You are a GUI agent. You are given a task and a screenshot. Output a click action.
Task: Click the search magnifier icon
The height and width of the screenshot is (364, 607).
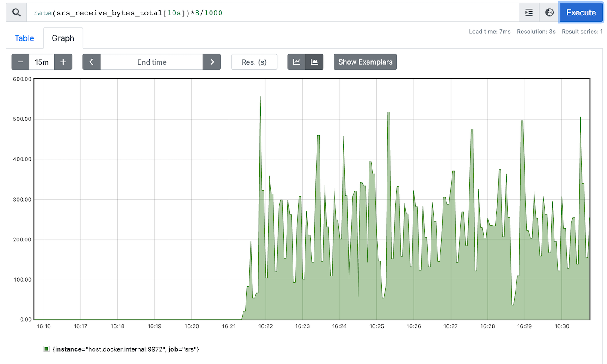(x=16, y=12)
